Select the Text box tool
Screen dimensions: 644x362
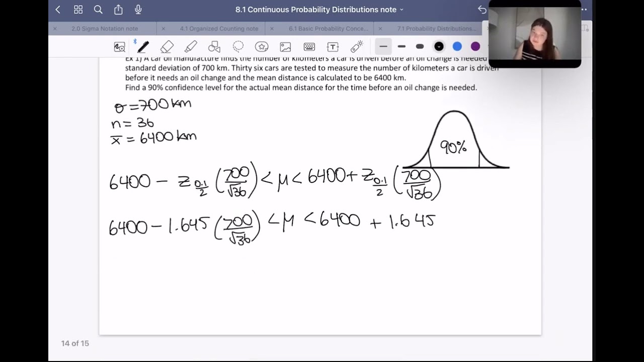point(333,47)
